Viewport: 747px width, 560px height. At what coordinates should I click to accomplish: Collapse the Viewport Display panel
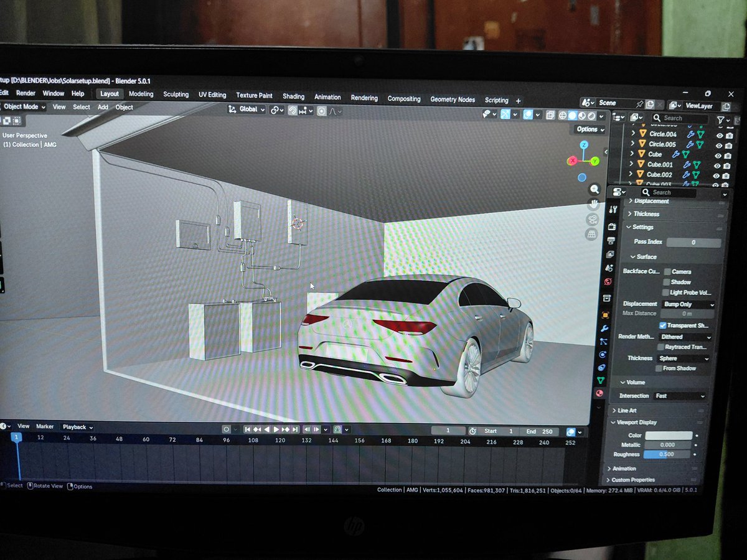click(657, 422)
